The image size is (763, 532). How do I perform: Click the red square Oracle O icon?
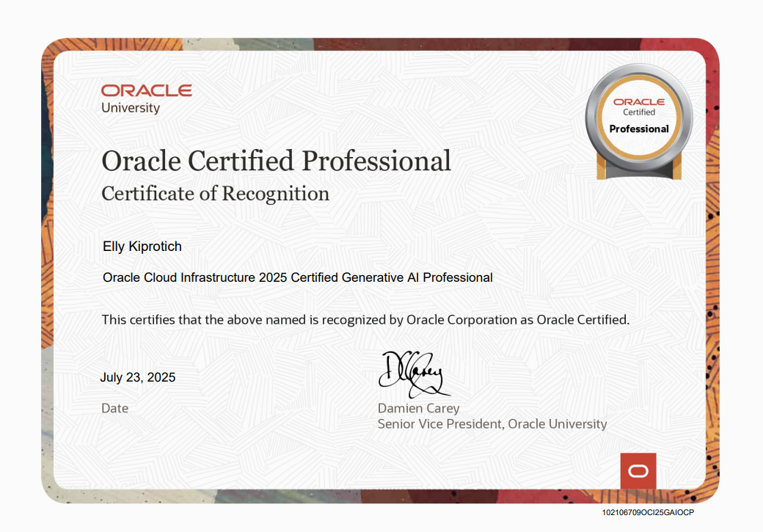click(x=638, y=470)
